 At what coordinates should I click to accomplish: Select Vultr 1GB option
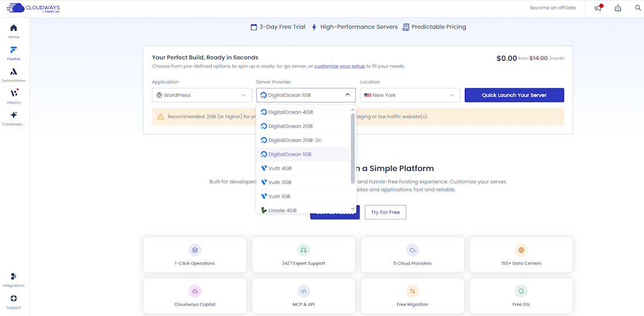(x=303, y=196)
